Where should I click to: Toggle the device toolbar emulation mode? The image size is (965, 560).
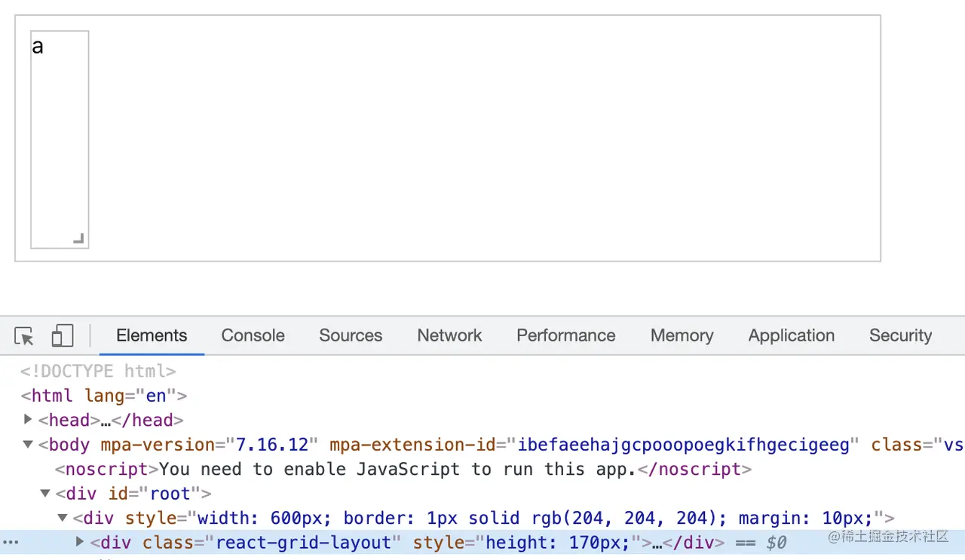point(62,336)
